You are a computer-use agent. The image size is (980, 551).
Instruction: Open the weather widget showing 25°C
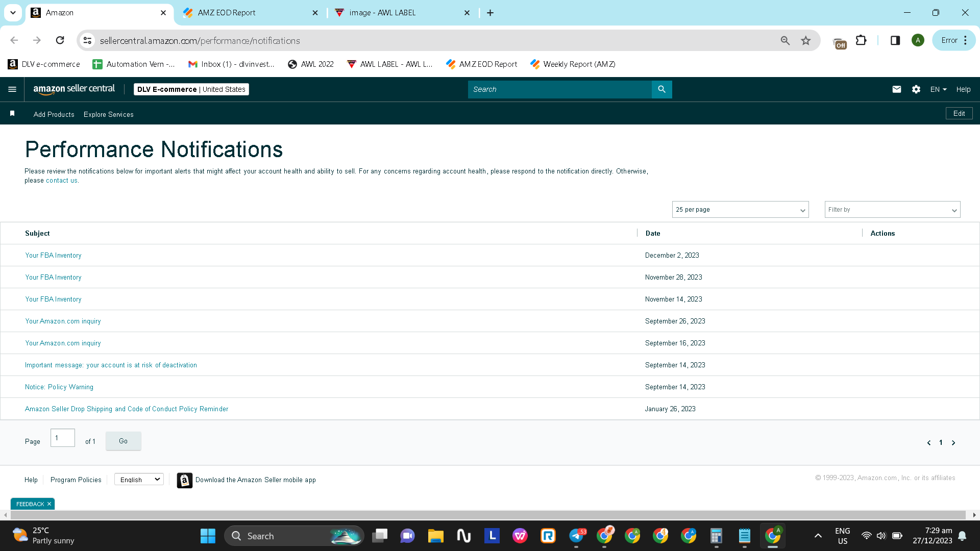(43, 536)
